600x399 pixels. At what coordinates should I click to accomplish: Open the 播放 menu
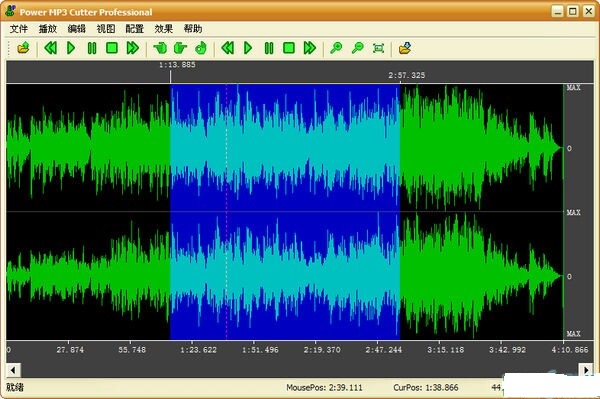[48, 29]
